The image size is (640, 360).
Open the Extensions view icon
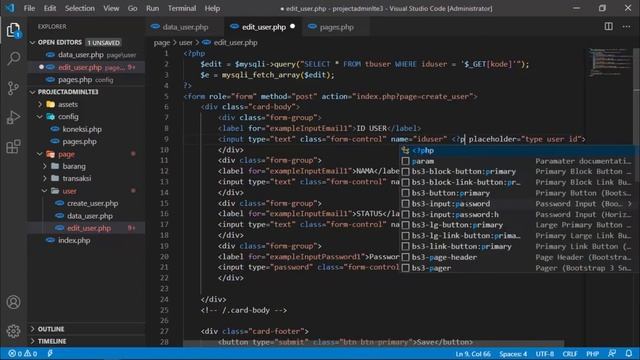(x=13, y=147)
